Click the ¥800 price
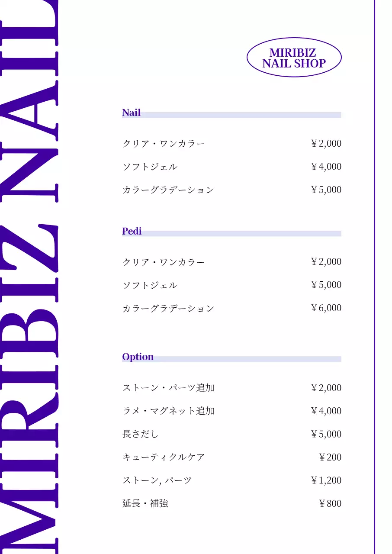Screen dimensions: 392x554 point(330,504)
